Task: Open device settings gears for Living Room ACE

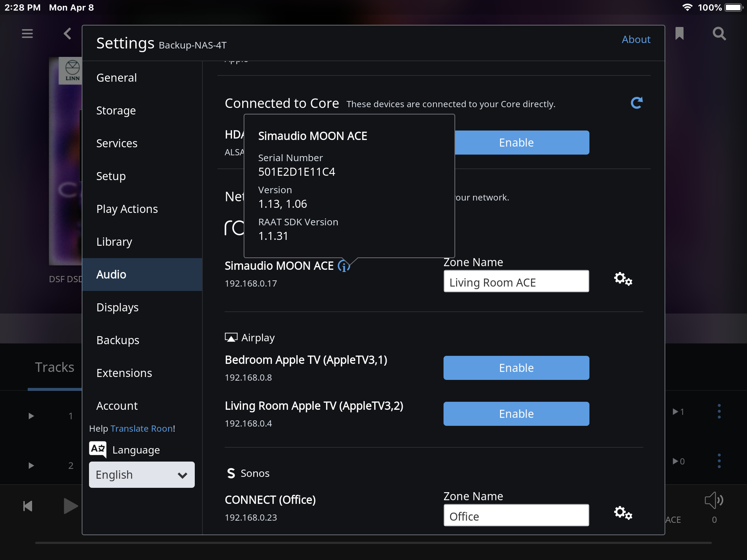Action: 623,279
